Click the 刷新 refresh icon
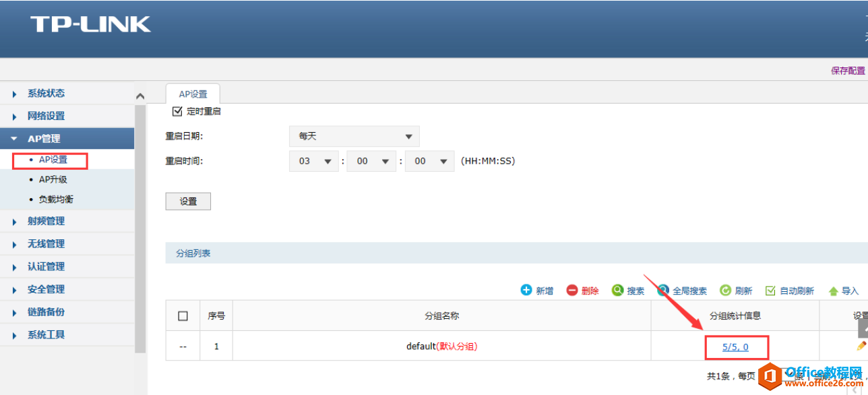The height and width of the screenshot is (395, 868). click(726, 291)
